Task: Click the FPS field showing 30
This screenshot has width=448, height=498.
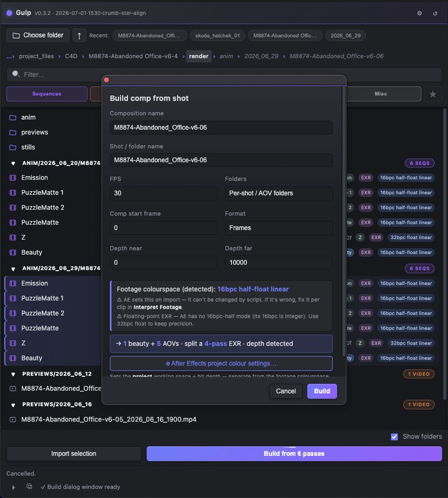Action: coord(164,193)
